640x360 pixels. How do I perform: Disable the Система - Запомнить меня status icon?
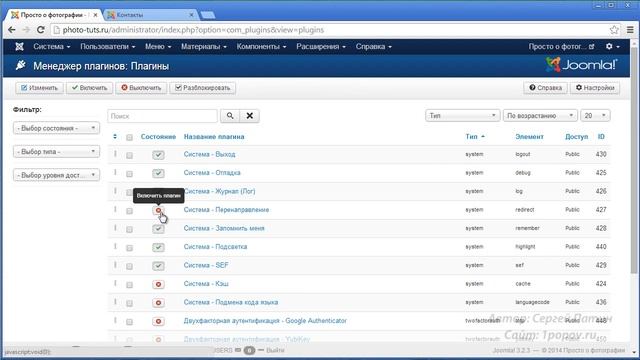(x=158, y=229)
